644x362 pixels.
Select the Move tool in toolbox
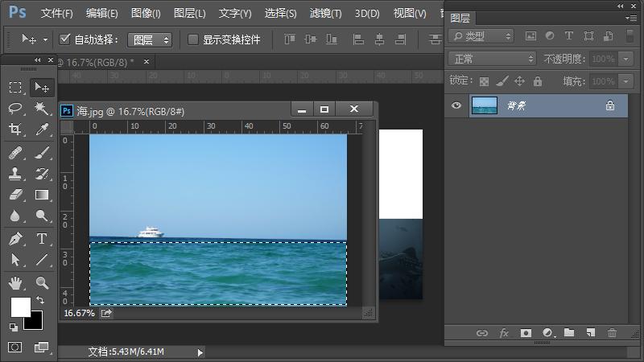pyautogui.click(x=42, y=88)
